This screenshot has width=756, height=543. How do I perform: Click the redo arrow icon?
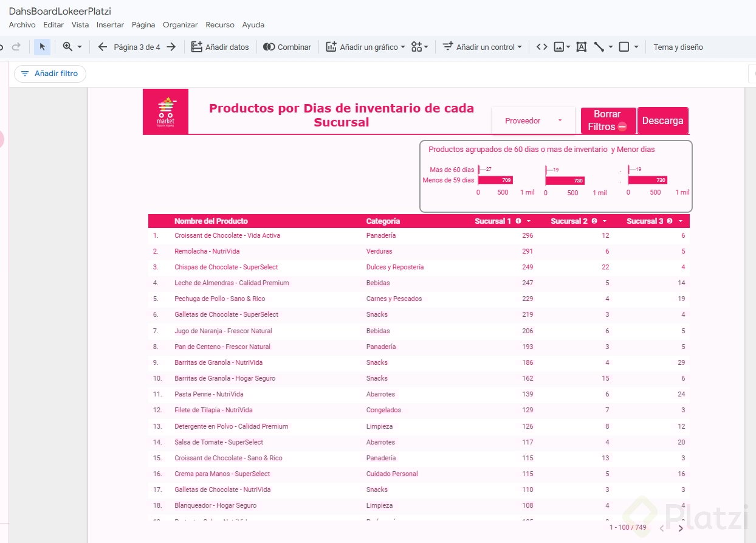coord(16,47)
